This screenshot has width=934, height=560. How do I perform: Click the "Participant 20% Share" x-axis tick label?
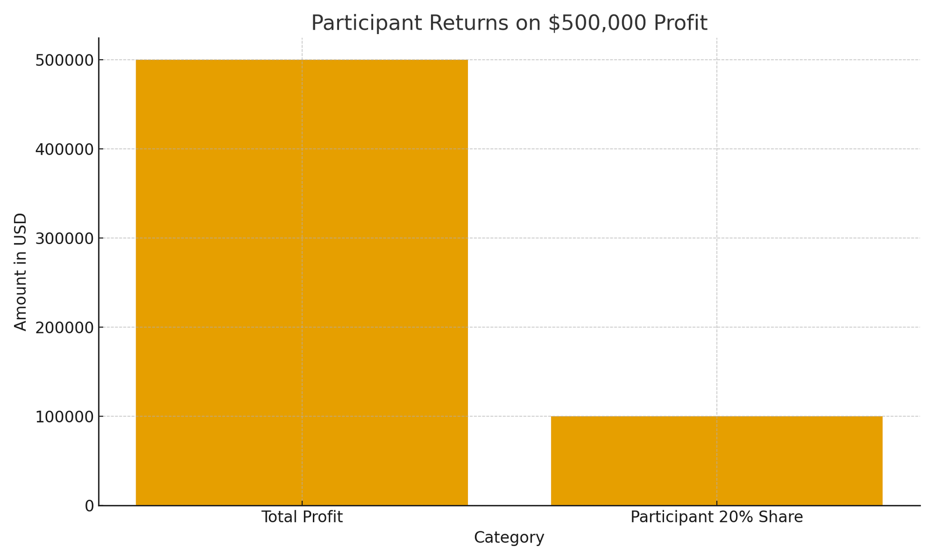(717, 517)
